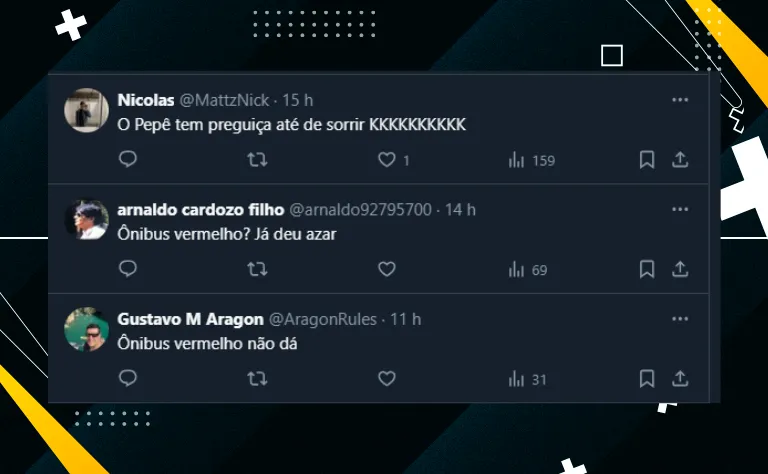Retweet the 'Já deu azar' tweet
The height and width of the screenshot is (474, 768).
pyautogui.click(x=257, y=269)
